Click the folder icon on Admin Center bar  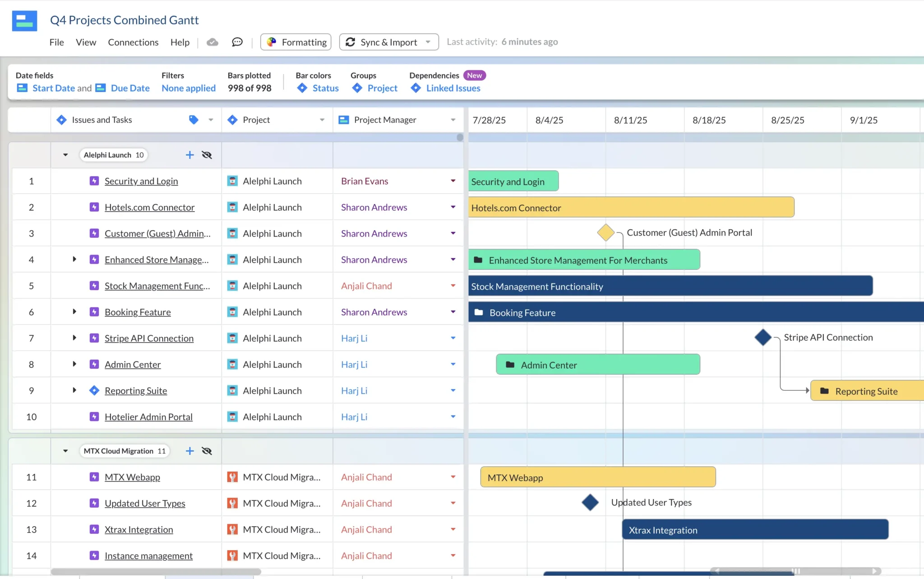coord(510,365)
